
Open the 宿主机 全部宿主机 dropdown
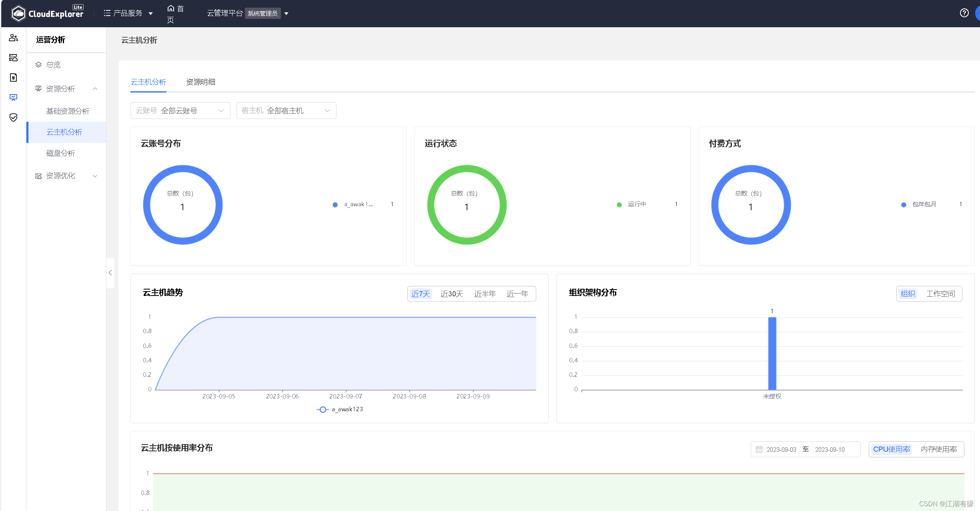coord(286,111)
